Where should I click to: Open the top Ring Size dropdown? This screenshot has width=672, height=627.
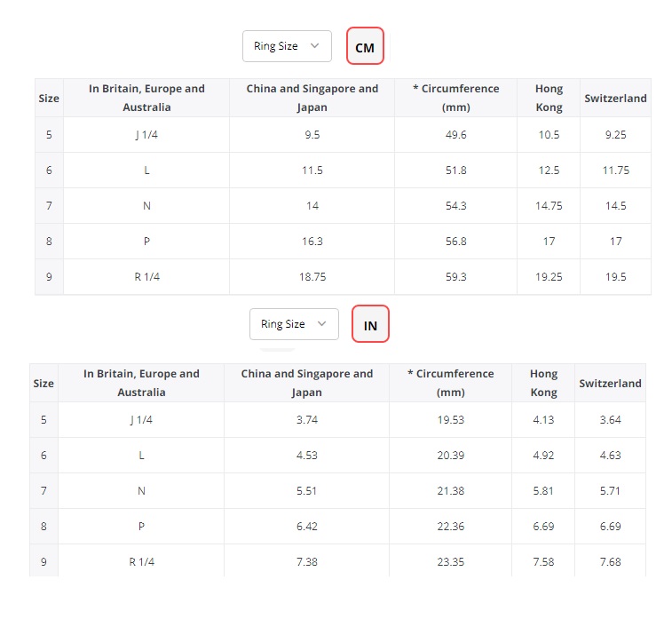(286, 46)
